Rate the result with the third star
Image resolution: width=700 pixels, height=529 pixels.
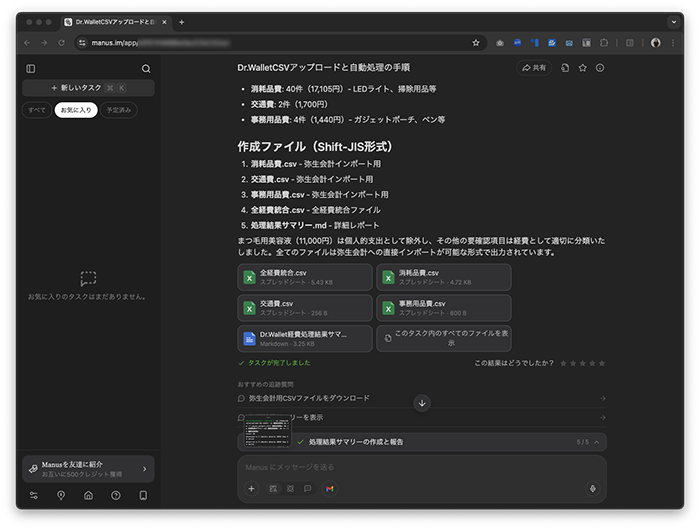pos(583,363)
